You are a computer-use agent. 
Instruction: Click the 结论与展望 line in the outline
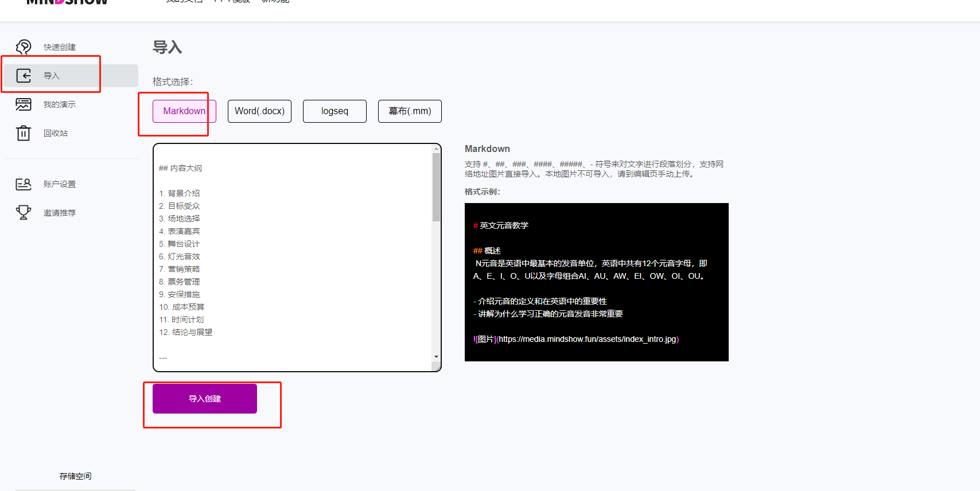tap(192, 332)
